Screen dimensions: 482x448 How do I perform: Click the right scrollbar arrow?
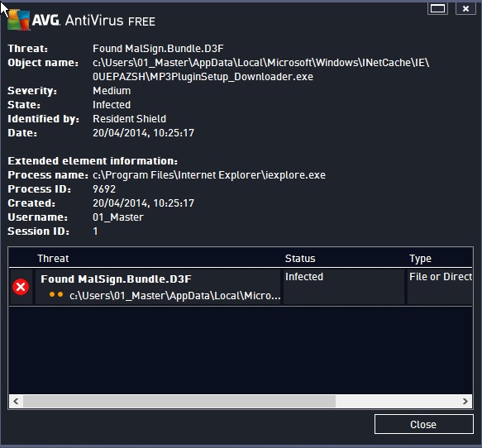(465, 401)
